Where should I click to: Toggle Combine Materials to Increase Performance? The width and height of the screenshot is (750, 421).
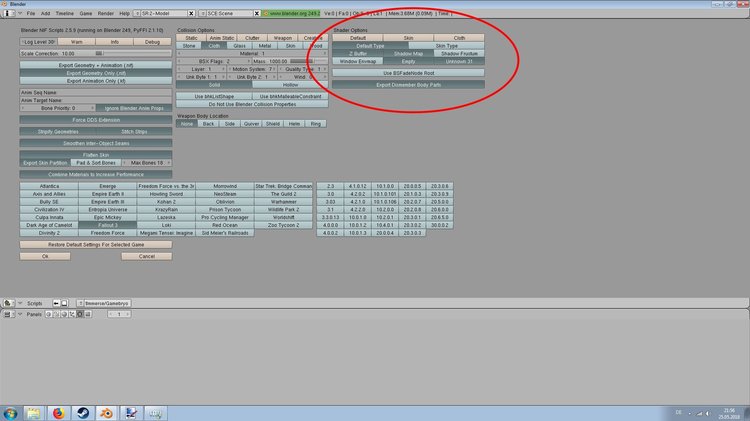click(96, 175)
